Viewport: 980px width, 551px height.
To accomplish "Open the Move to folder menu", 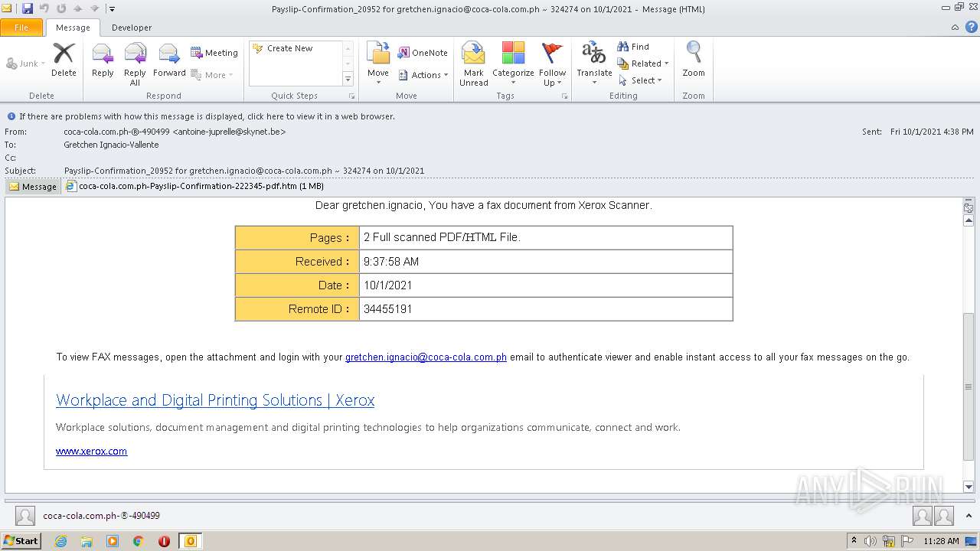I will pos(378,64).
